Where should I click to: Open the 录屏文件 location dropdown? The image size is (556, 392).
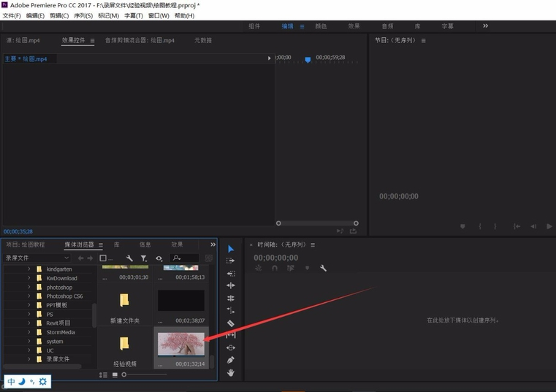click(38, 258)
